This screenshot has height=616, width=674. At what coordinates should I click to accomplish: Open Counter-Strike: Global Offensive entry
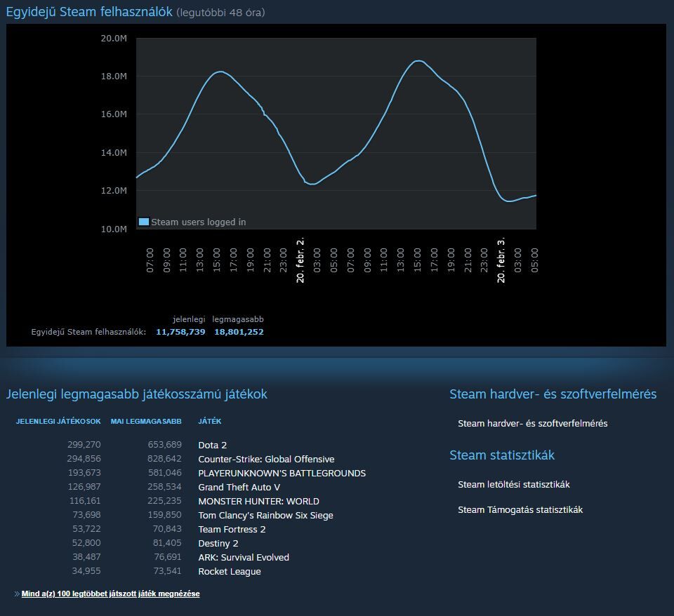click(x=266, y=460)
